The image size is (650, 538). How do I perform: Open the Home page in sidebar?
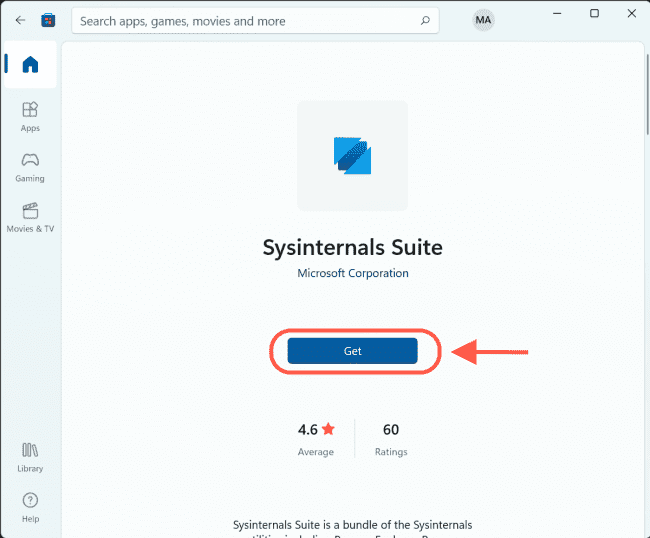click(x=30, y=65)
